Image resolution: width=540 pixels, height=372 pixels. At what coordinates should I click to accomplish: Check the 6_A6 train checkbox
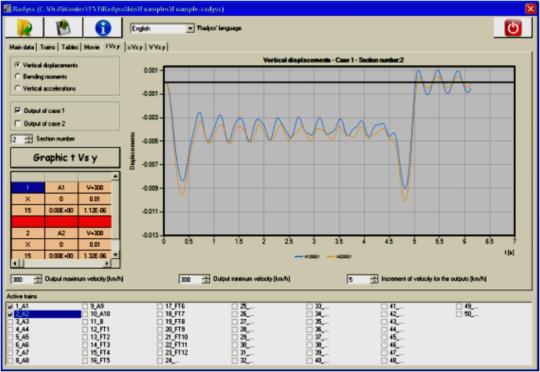coord(10,345)
